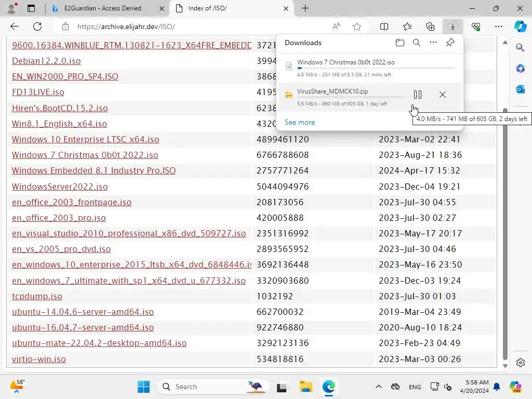Search downloads with the magnifier icon
This screenshot has width=532, height=399.
pyautogui.click(x=416, y=43)
